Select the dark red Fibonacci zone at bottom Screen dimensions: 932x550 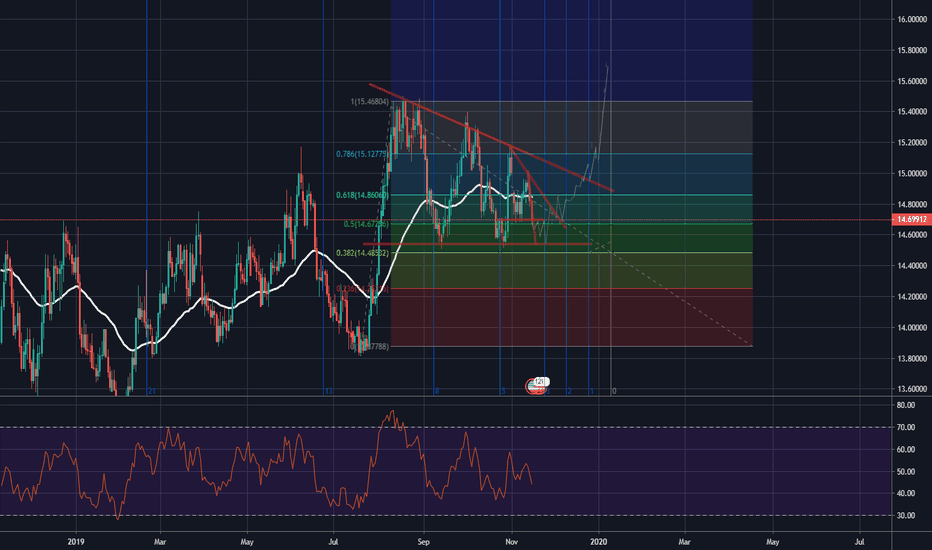point(570,318)
